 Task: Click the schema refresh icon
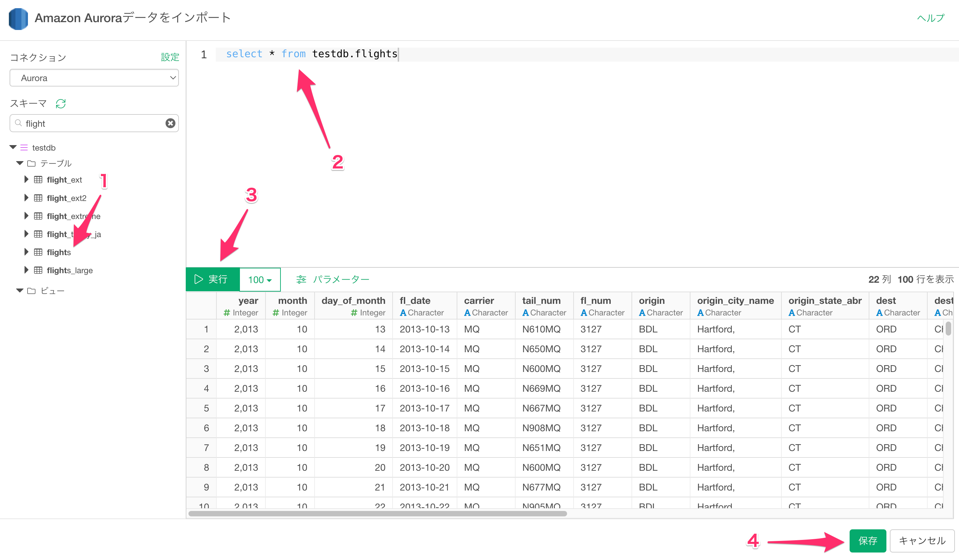click(61, 104)
